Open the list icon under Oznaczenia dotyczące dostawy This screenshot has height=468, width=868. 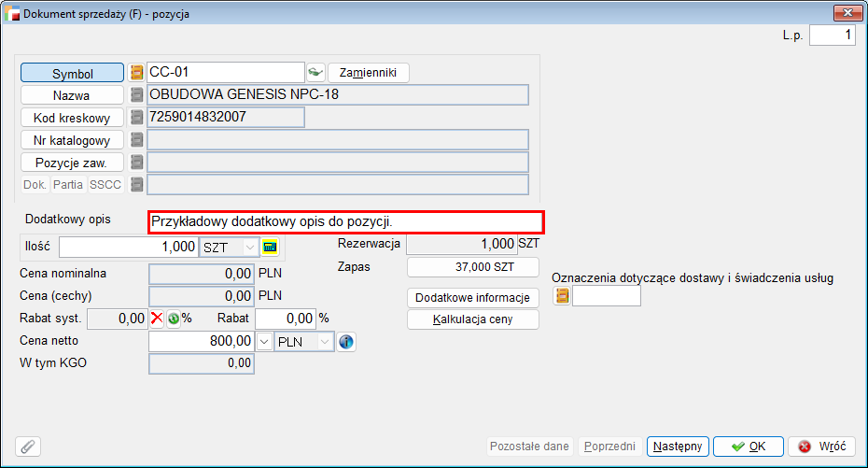point(562,296)
